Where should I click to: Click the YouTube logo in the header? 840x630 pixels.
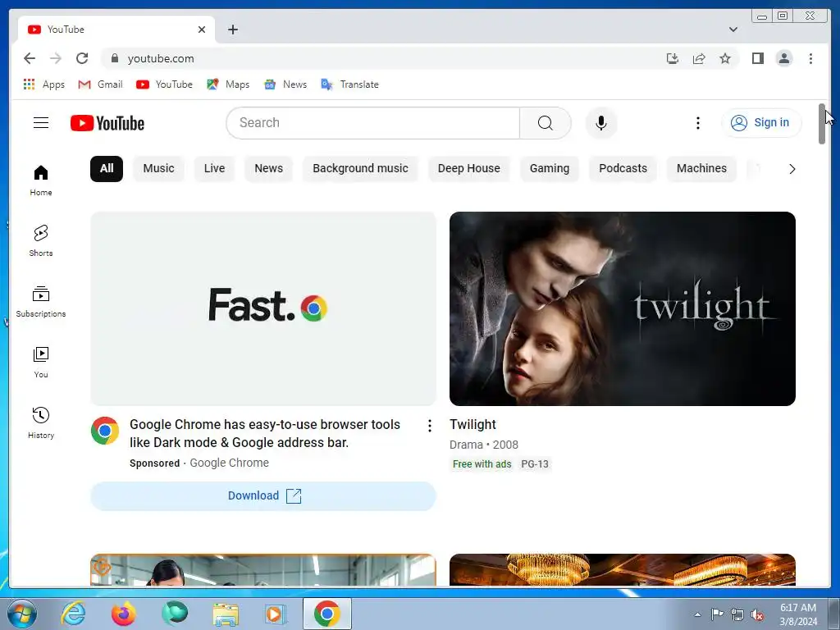coord(107,123)
